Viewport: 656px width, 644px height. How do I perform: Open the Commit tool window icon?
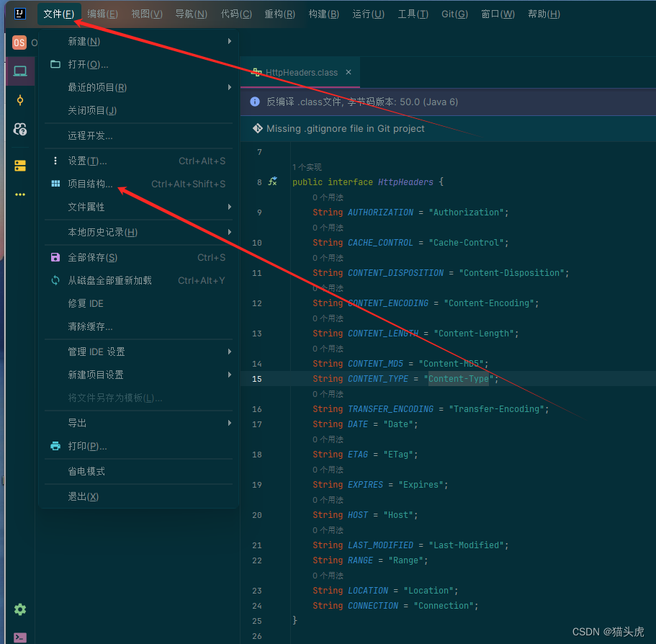click(19, 100)
